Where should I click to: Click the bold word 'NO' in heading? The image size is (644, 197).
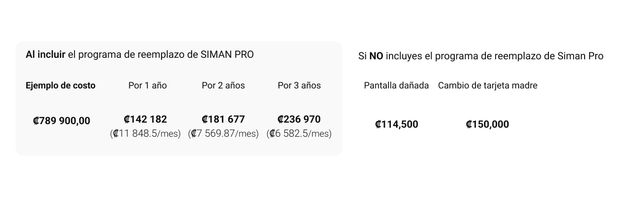coord(376,56)
